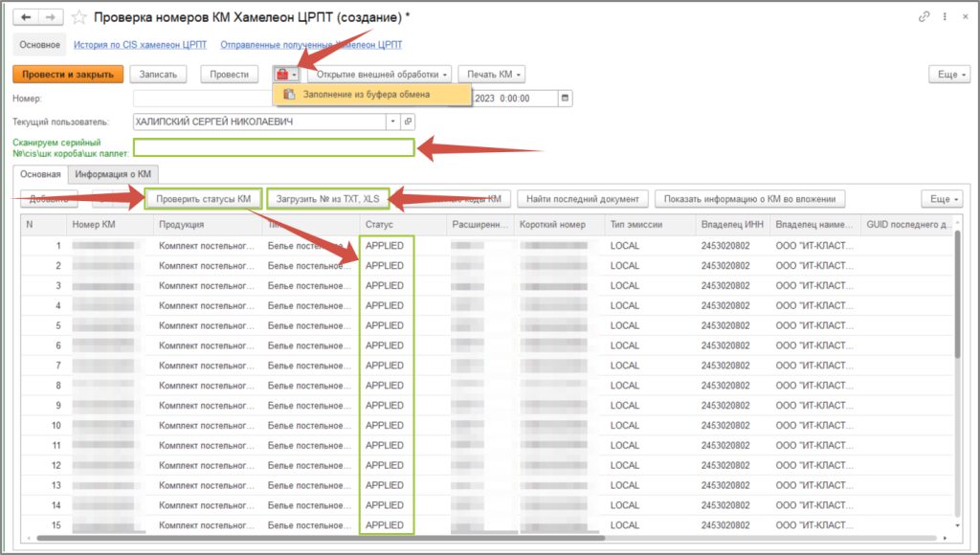
Task: Click the Тип эмиссии column header
Action: [x=650, y=224]
